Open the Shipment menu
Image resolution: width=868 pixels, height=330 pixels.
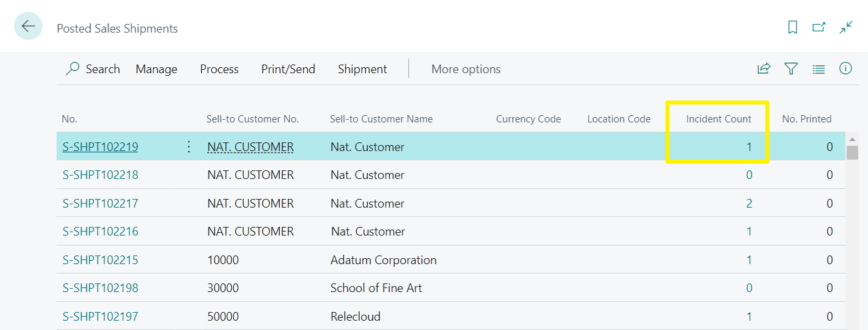tap(362, 69)
